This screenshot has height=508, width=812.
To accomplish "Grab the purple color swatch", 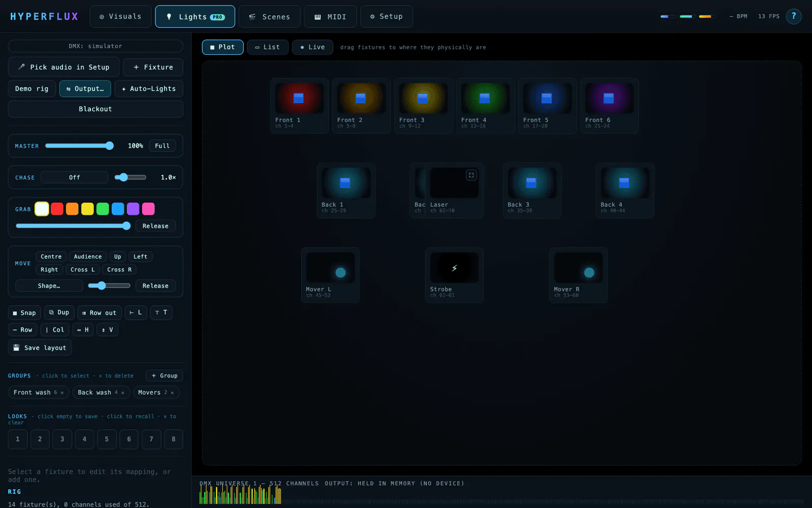I will click(x=133, y=209).
